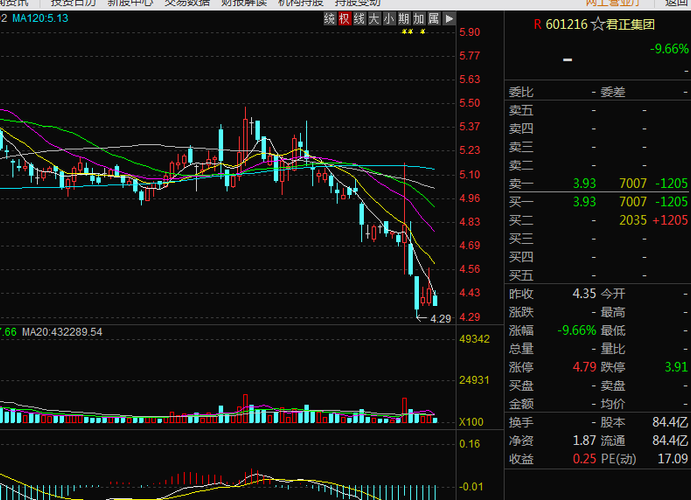Screen dimensions: 691x500
Task: Click the 涨停 price 4.79
Action: (584, 367)
